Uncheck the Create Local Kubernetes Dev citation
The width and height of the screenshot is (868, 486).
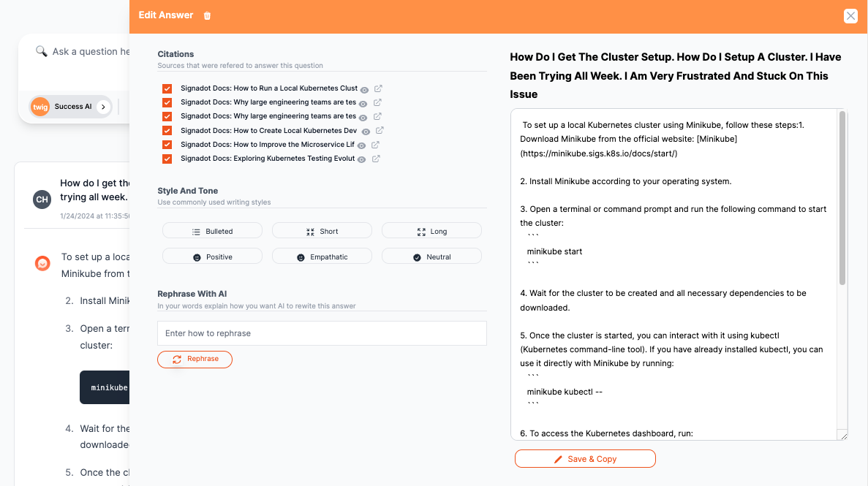[167, 131]
